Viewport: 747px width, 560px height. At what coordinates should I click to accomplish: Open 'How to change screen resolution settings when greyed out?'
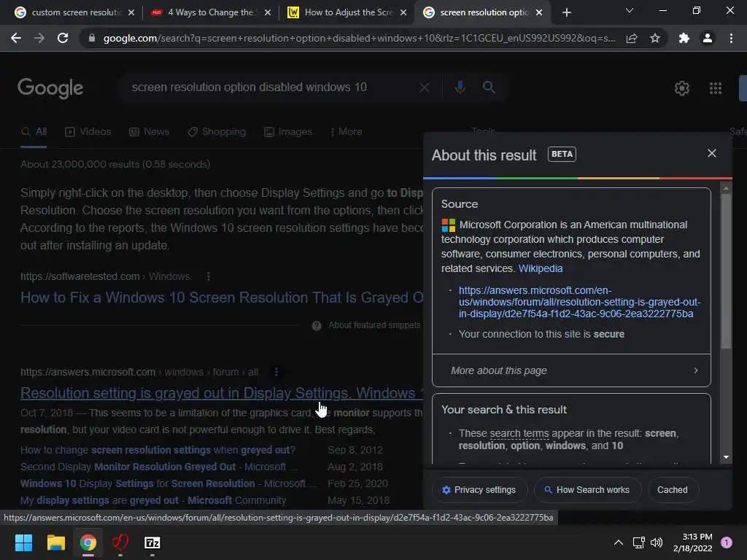158,450
